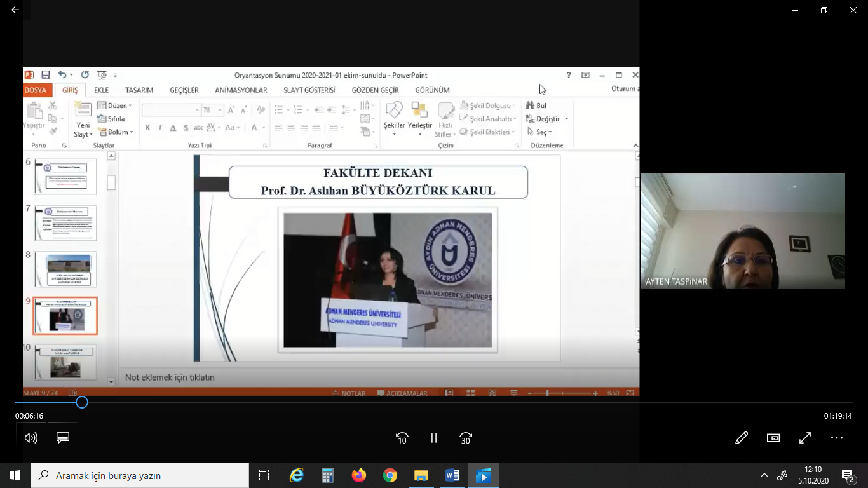Select the GEÇİŞLER ribbon tab

pos(184,90)
